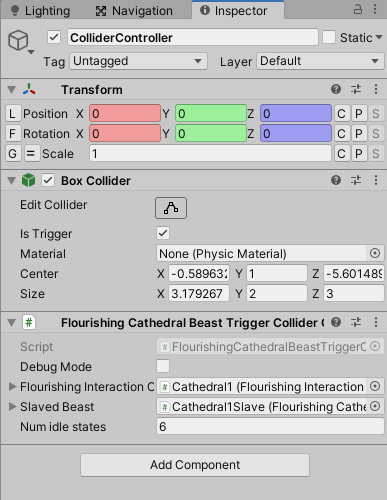
Task: Open Transform component context menu
Action: [376, 89]
